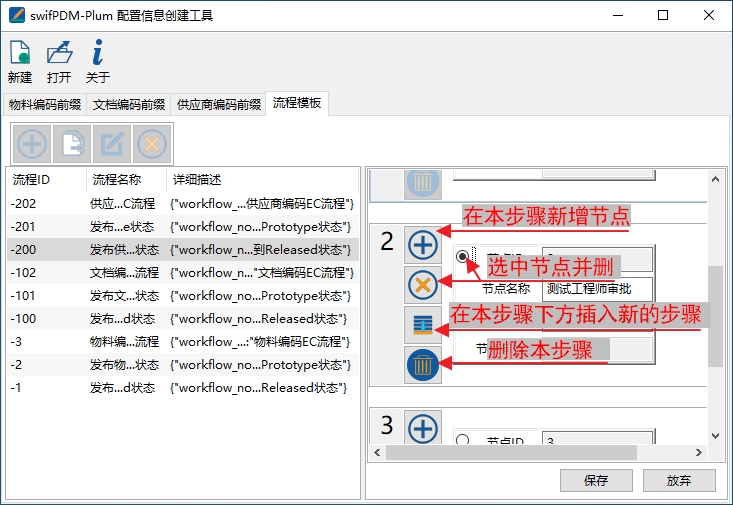The image size is (733, 505).
Task: Delete selected node using orange X in step 2
Action: coord(423,286)
